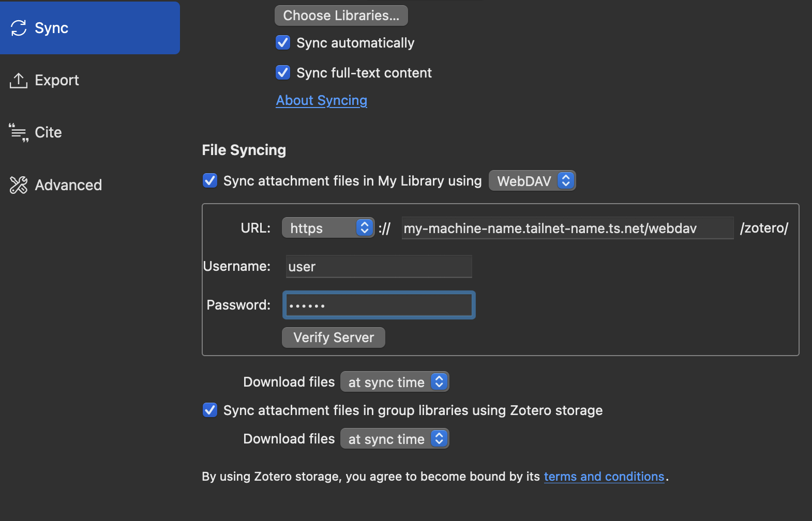Screen dimensions: 812x521
Task: Go to the Cite pane
Action: click(90, 133)
